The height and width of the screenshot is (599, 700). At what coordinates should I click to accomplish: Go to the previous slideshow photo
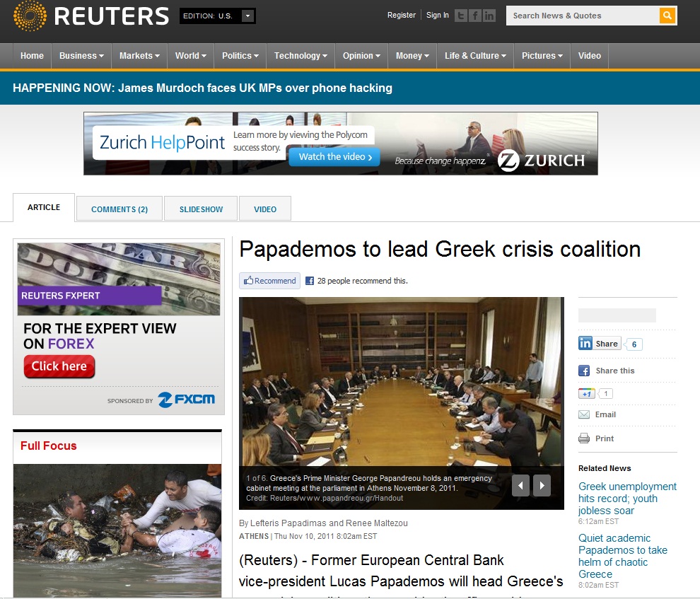(520, 485)
